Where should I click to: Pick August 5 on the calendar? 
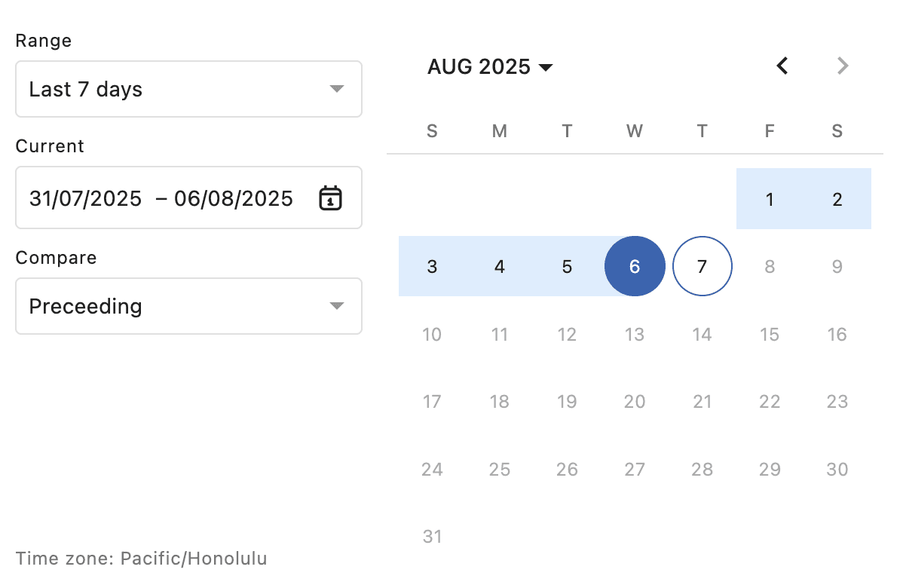pyautogui.click(x=567, y=267)
